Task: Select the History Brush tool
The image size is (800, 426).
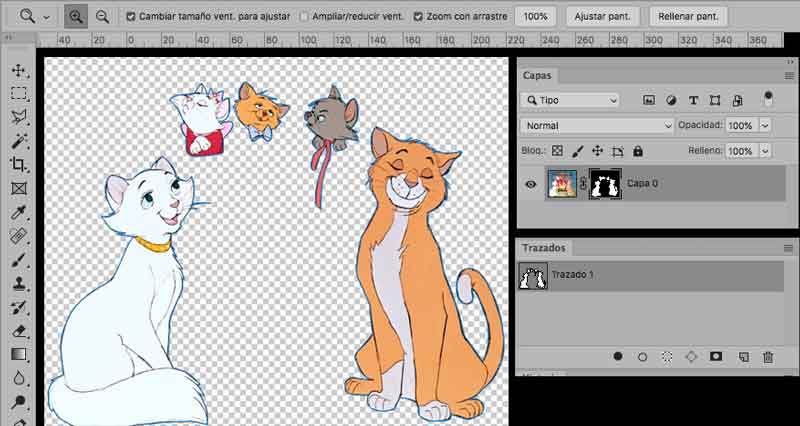Action: click(18, 307)
